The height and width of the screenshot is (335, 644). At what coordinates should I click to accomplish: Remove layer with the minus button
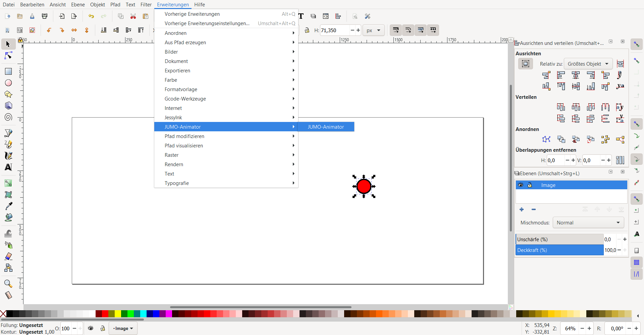click(534, 210)
